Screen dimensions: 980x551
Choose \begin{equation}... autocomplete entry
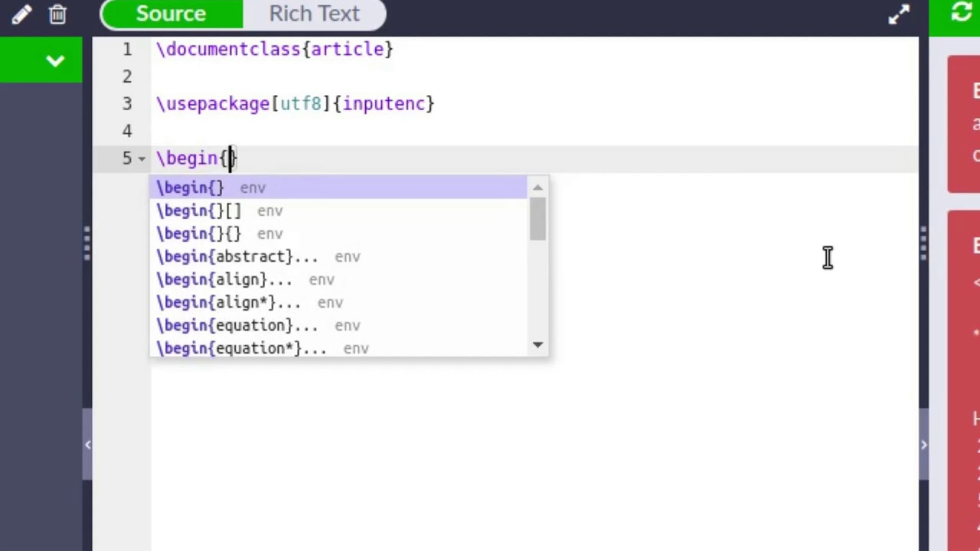338,325
